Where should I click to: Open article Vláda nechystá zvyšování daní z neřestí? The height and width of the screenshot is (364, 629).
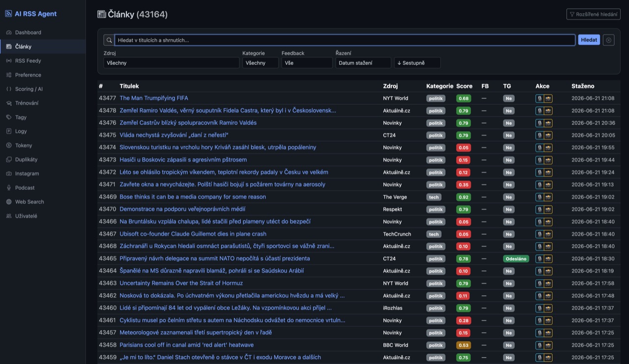[174, 135]
